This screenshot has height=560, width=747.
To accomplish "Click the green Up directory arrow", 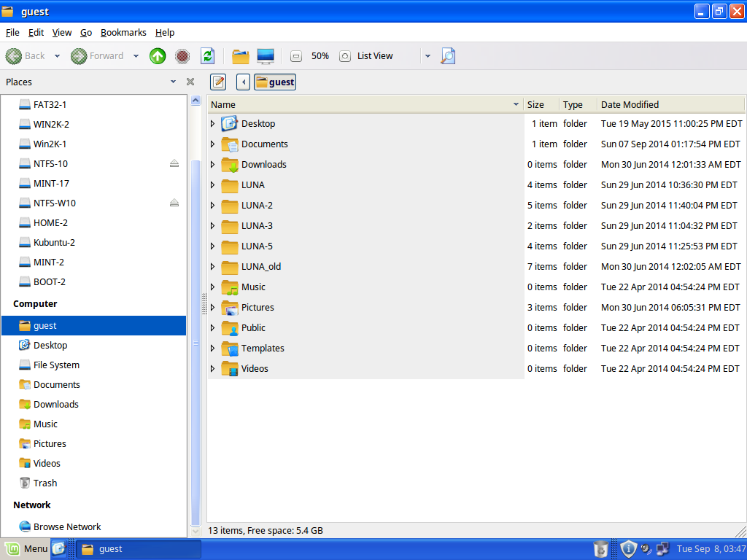I will [x=158, y=56].
